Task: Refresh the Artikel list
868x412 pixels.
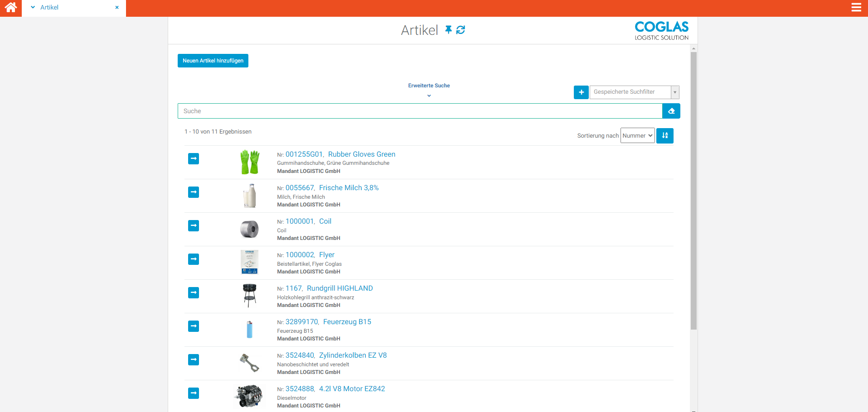Action: (461, 30)
